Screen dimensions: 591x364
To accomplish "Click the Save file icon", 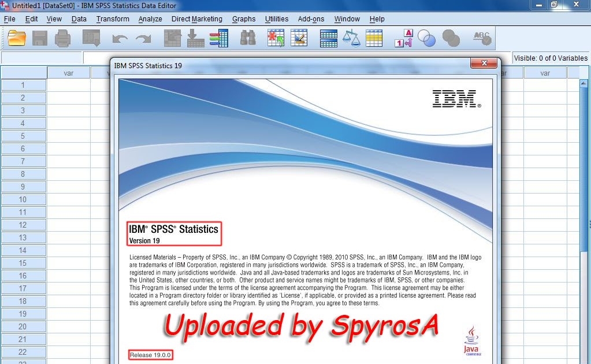I will coord(39,38).
